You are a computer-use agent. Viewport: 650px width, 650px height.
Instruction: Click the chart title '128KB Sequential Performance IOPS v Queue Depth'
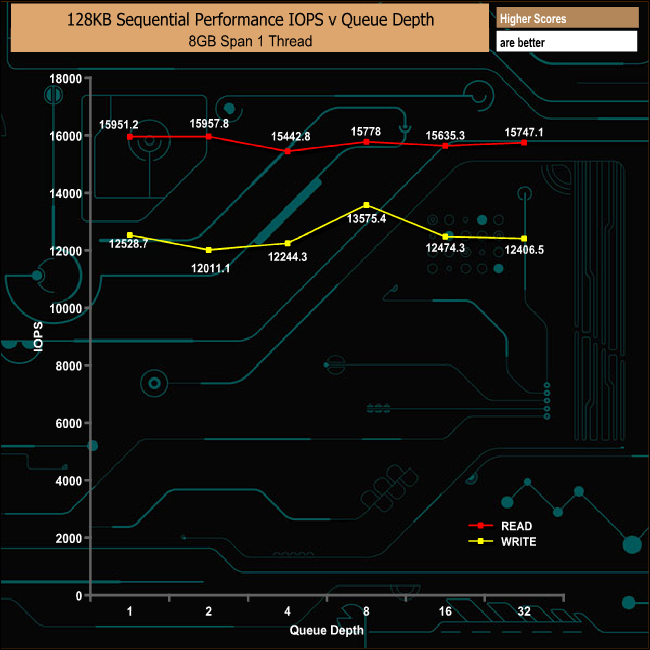pyautogui.click(x=250, y=19)
